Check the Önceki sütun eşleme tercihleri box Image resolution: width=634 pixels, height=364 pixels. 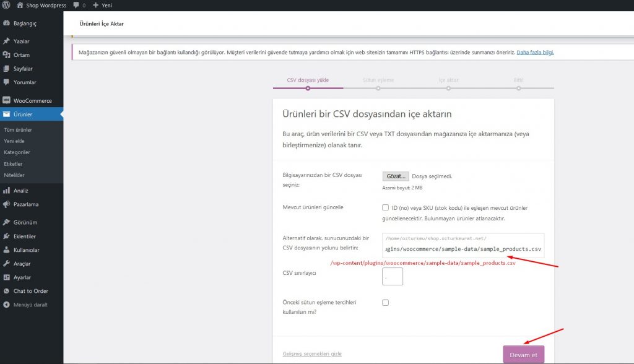pyautogui.click(x=386, y=303)
